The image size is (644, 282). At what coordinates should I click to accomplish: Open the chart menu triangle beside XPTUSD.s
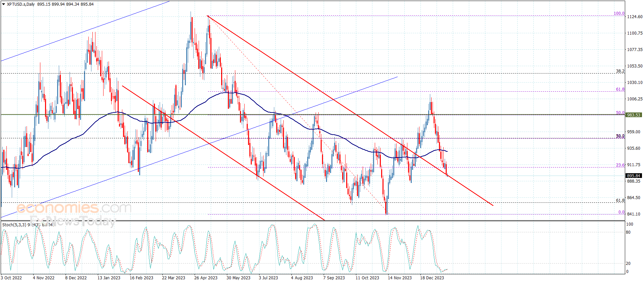point(3,4)
